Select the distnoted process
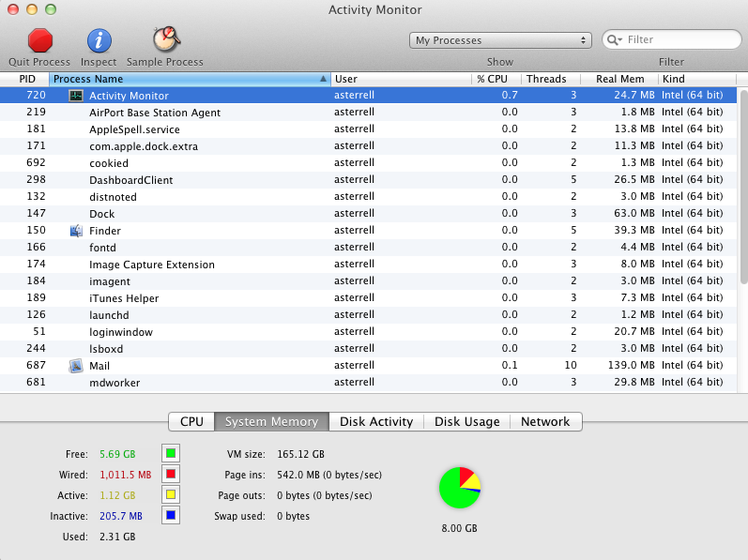748x560 pixels. 368,197
